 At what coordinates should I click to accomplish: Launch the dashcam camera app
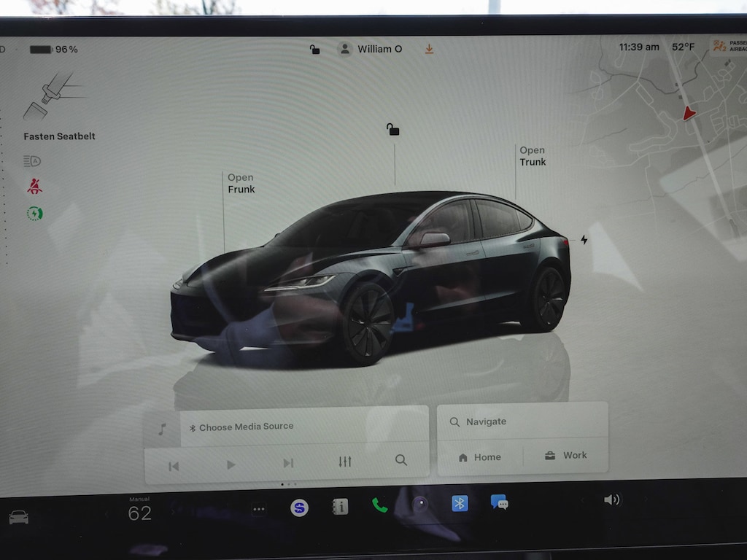[419, 503]
